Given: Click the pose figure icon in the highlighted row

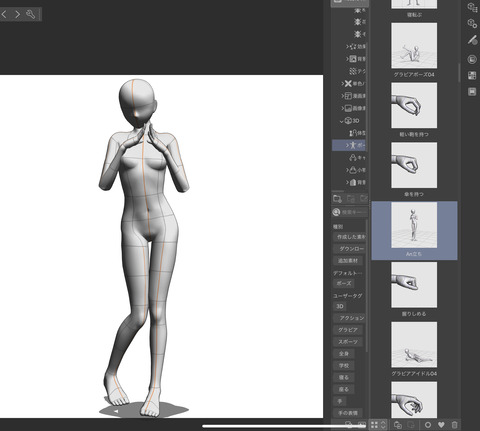Looking at the screenshot, I should click(353, 145).
